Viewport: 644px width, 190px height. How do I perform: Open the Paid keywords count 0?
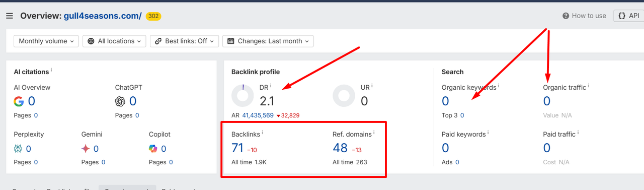point(445,148)
